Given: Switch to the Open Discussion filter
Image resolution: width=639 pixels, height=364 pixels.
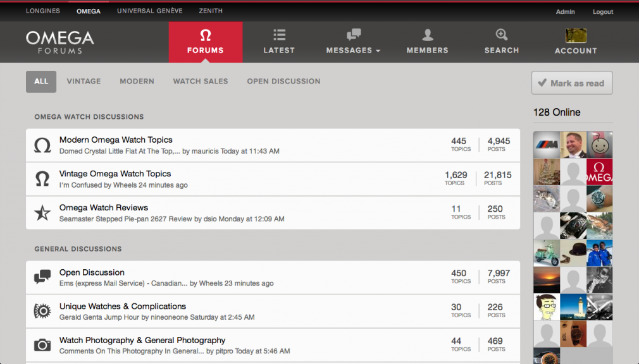Looking at the screenshot, I should [283, 81].
